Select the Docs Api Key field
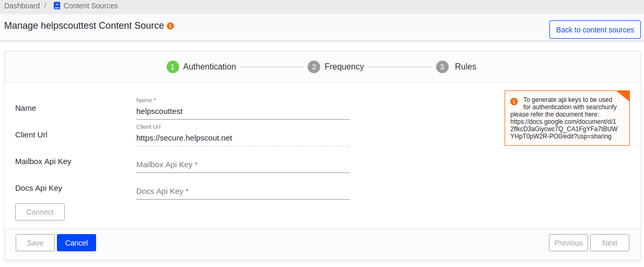 pos(243,191)
